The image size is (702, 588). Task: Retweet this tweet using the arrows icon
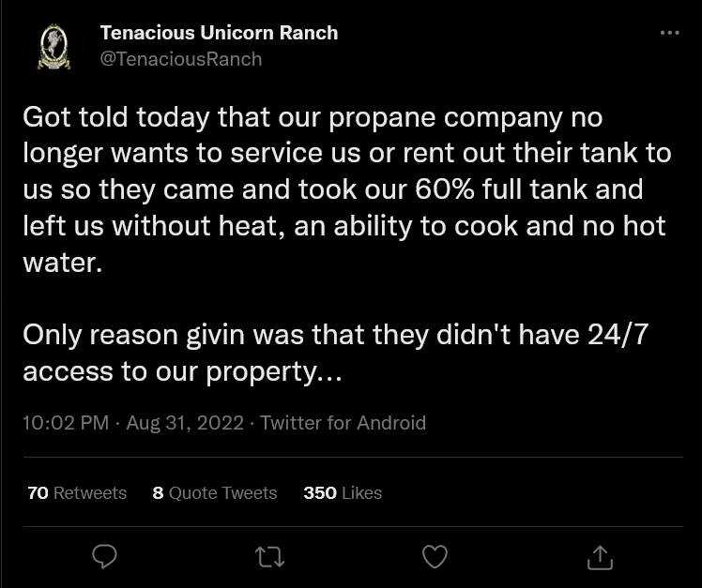click(269, 557)
